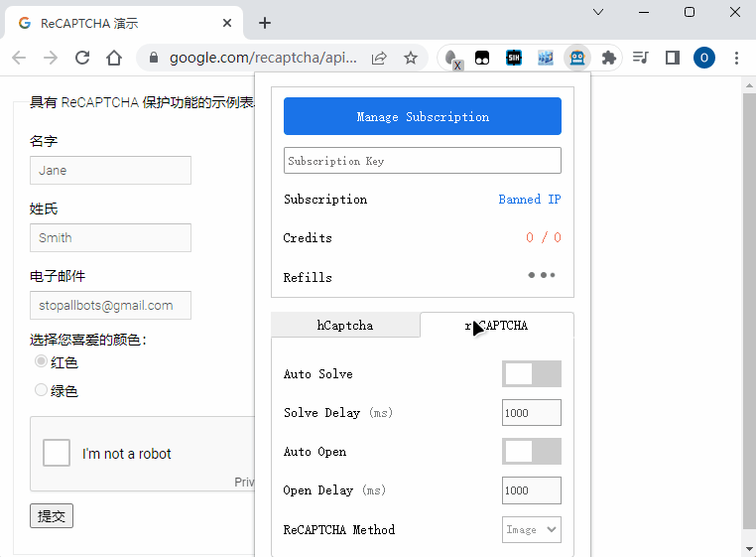Submit the form with the 提交 button
This screenshot has width=756, height=557.
point(52,516)
